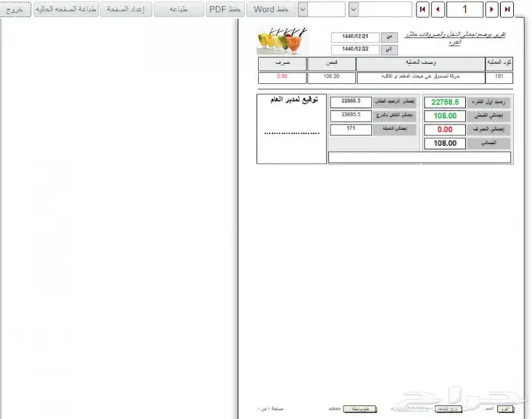Click the طباعه print button
The width and height of the screenshot is (532, 419).
coord(179,9)
